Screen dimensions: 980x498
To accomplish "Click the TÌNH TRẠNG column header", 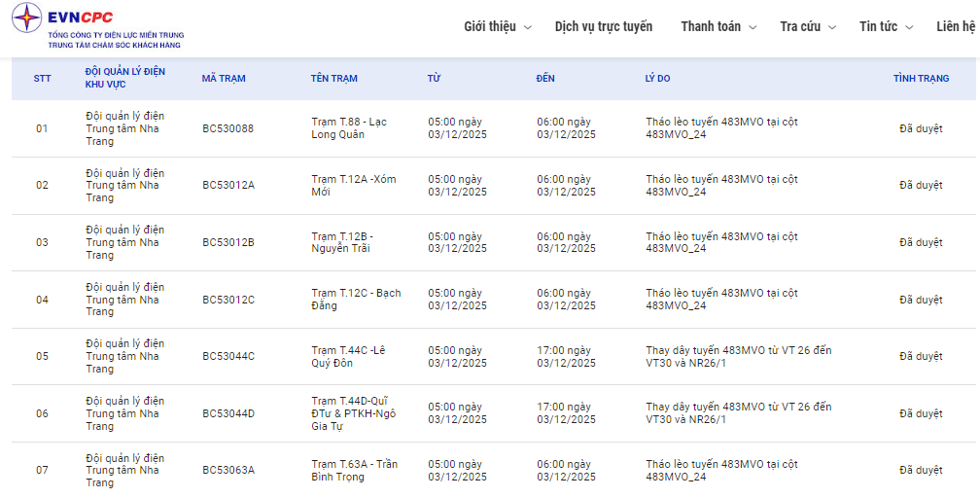I will (921, 78).
